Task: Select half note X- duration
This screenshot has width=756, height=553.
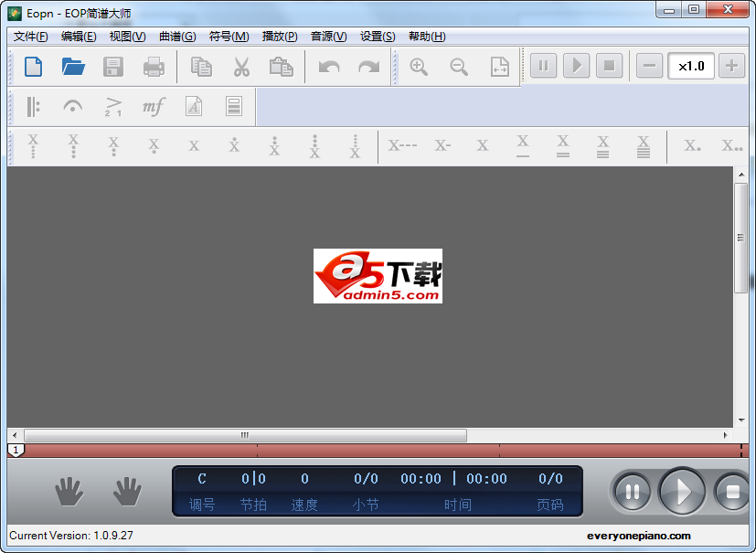Action: (x=442, y=145)
